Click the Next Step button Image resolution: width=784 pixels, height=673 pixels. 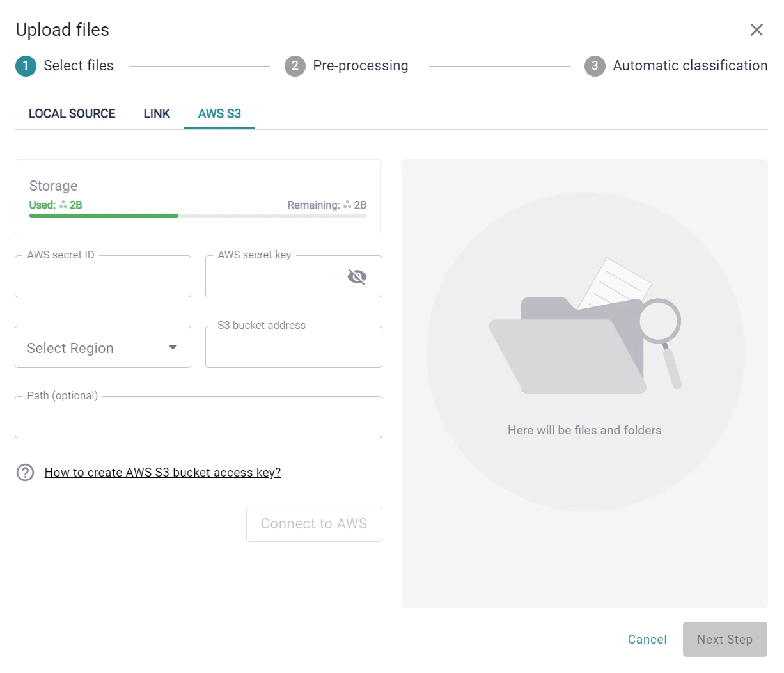[725, 639]
